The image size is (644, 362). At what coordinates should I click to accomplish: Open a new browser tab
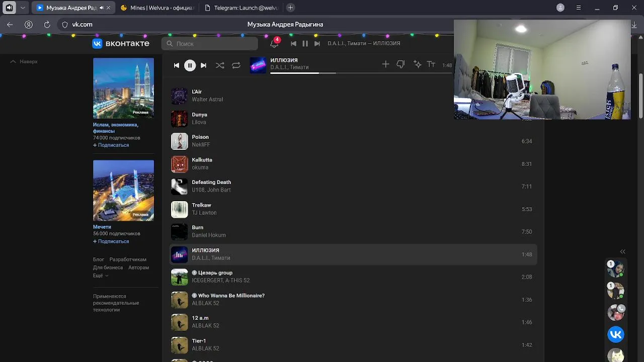tap(290, 8)
